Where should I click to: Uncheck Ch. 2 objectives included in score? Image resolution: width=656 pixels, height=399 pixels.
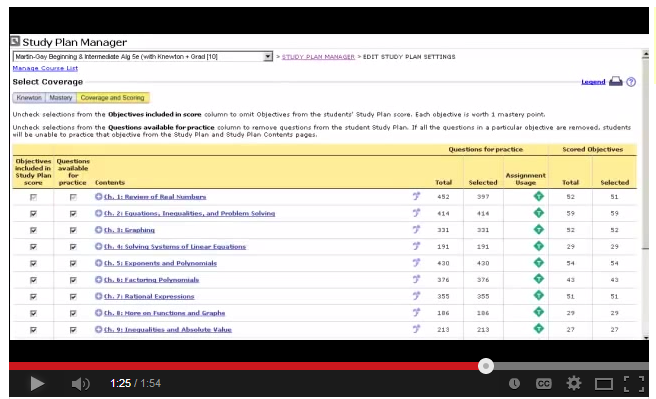click(33, 213)
